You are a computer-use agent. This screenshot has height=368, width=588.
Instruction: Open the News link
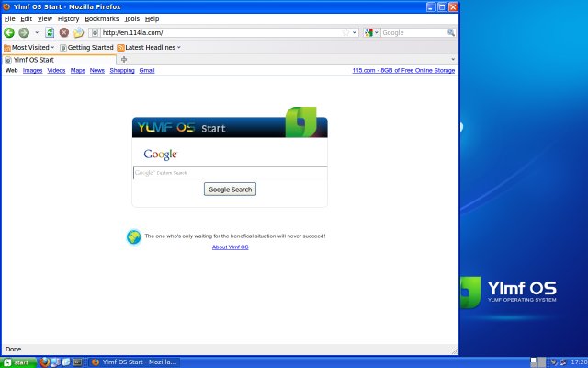(x=97, y=70)
